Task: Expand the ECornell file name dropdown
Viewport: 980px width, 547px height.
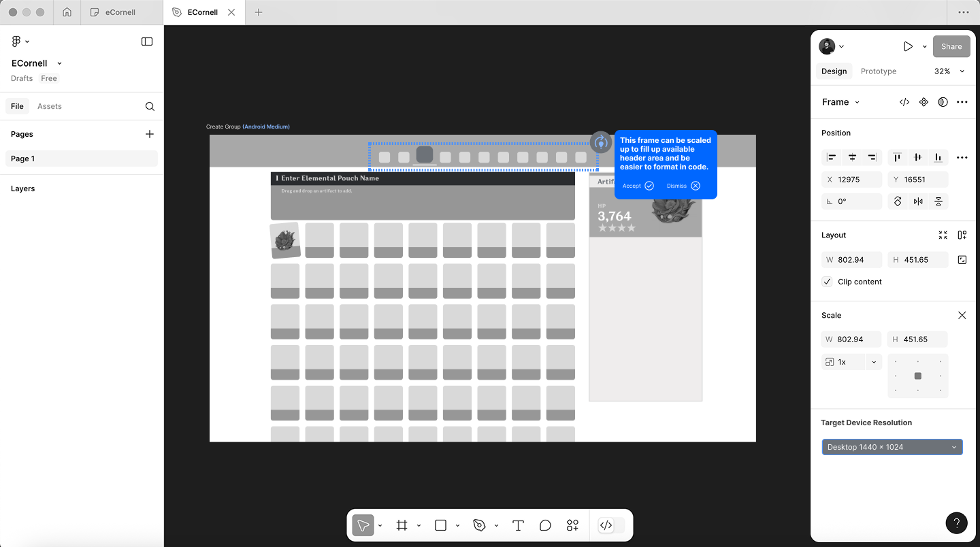Action: tap(59, 63)
